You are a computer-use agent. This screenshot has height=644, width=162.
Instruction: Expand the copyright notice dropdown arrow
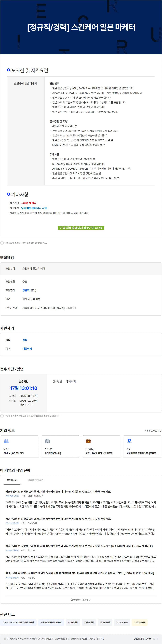click(105, 639)
